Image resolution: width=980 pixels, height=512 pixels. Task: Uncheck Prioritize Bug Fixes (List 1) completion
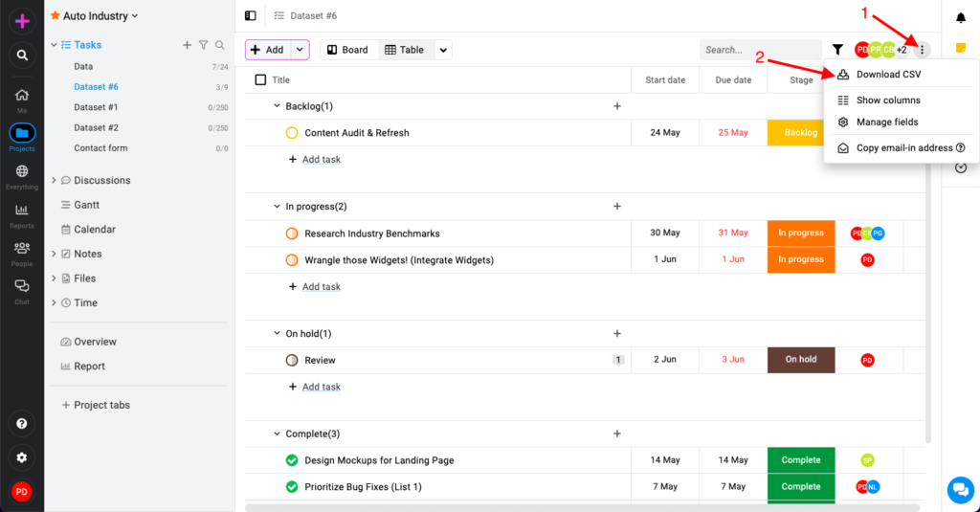(x=292, y=487)
